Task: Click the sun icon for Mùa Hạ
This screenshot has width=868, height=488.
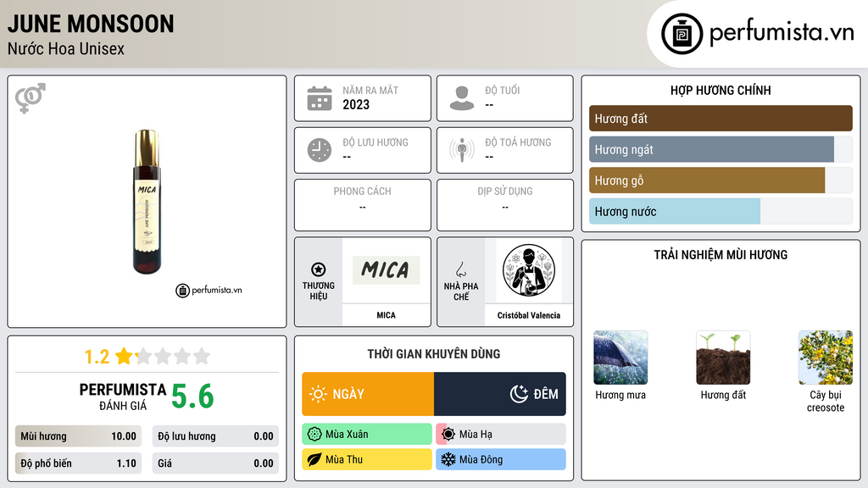Action: pos(448,435)
